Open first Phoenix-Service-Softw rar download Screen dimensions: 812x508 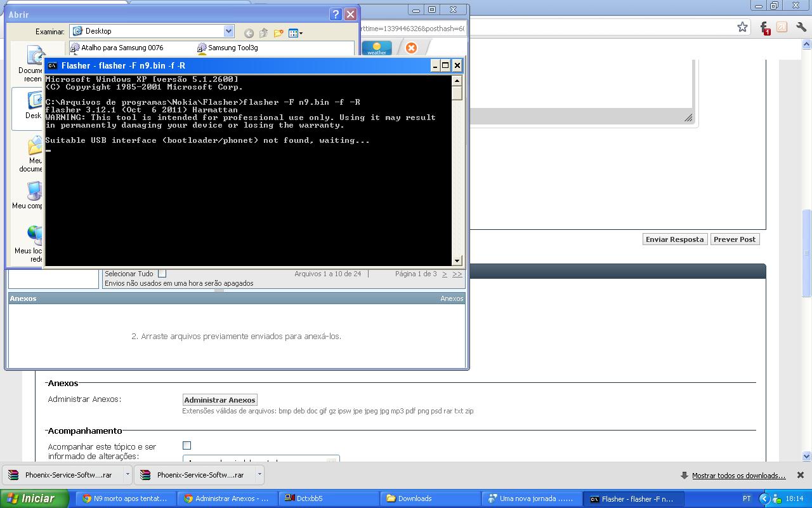pyautogui.click(x=61, y=475)
